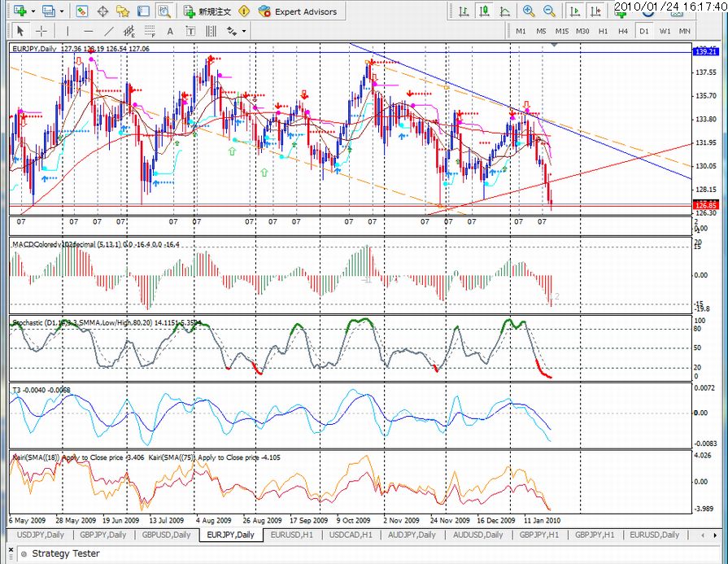Click the zoom in magnifier icon
728x564 pixels.
(529, 11)
